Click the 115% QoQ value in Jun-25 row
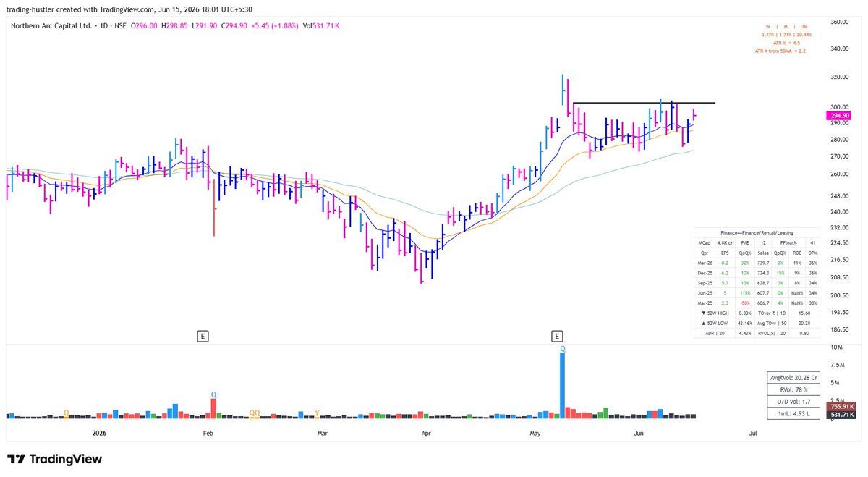 [x=745, y=293]
